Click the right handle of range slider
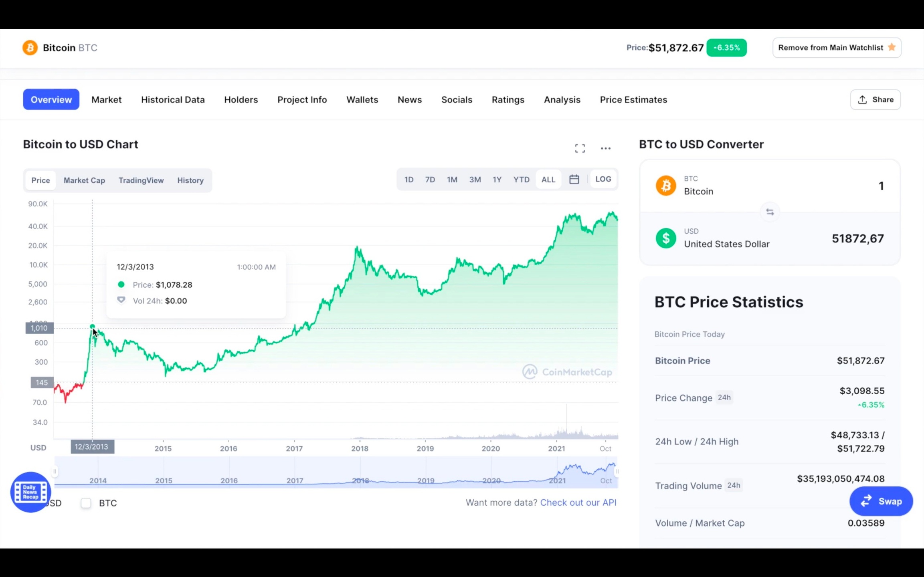Viewport: 924px width, 577px height. click(x=617, y=472)
